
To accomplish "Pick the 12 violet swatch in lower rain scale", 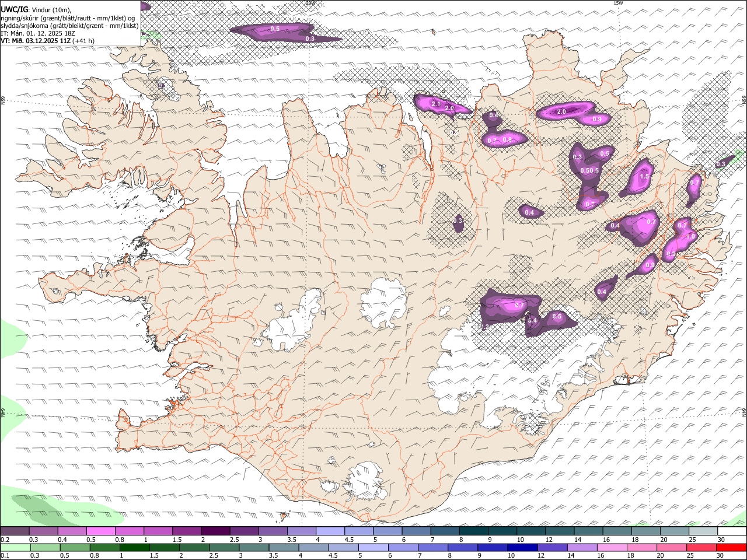I will [552, 547].
